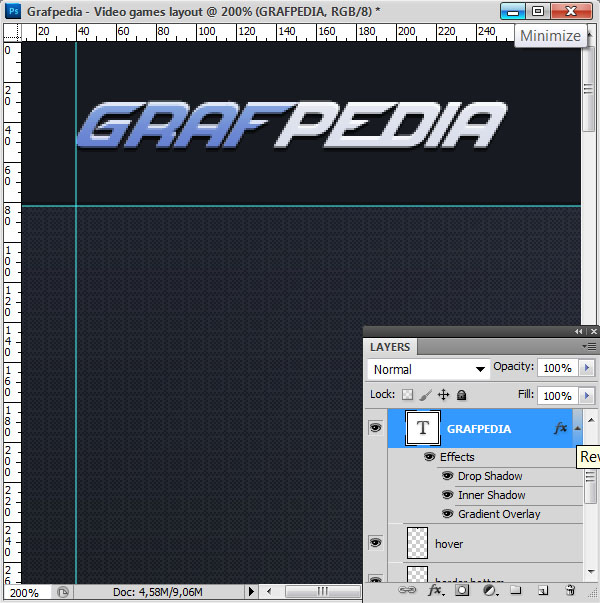This screenshot has height=603, width=600.
Task: Click the ruler origin corner box
Action: (x=12, y=32)
